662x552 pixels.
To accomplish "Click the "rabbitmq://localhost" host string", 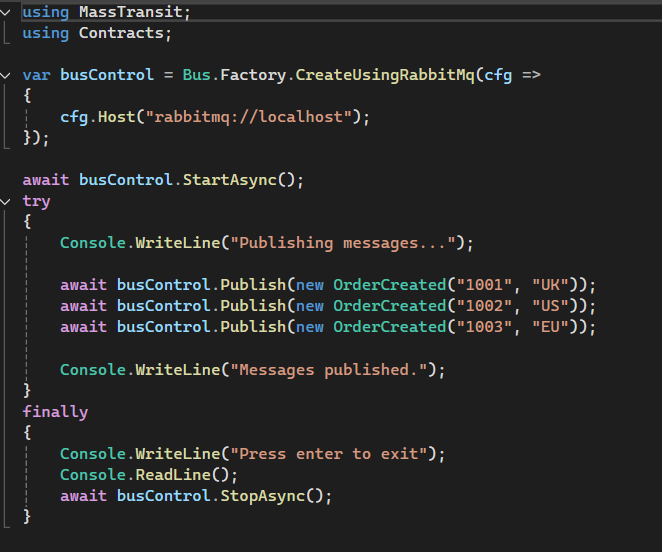I will tap(253, 117).
